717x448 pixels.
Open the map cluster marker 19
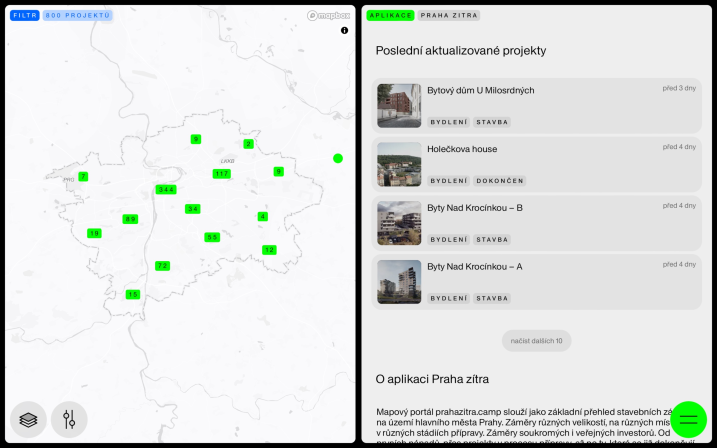pos(94,233)
